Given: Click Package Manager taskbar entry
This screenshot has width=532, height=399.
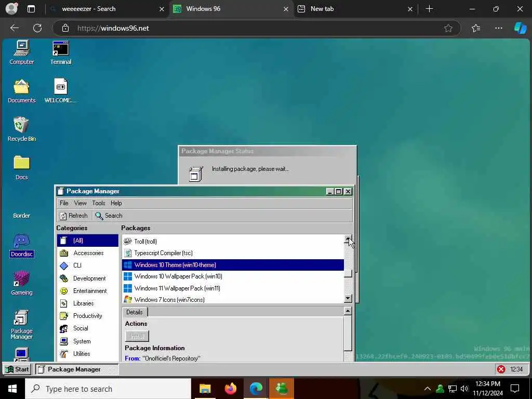Looking at the screenshot, I should tap(77, 369).
